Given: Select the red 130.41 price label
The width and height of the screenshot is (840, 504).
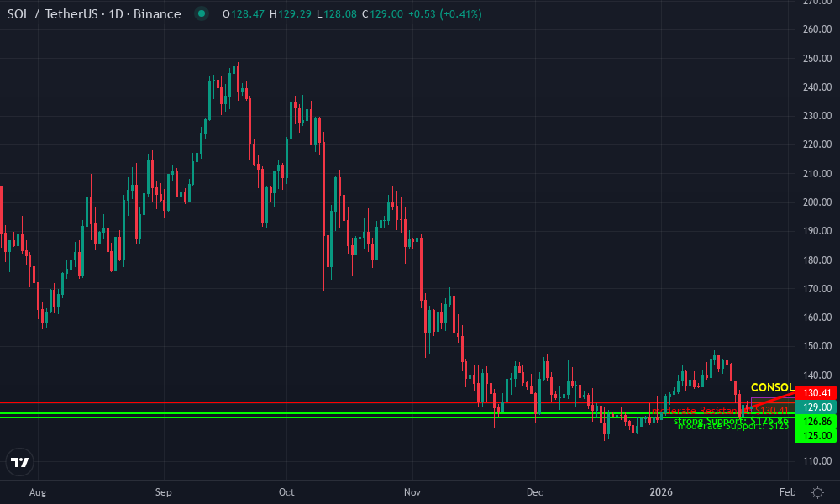Looking at the screenshot, I should 816,393.
